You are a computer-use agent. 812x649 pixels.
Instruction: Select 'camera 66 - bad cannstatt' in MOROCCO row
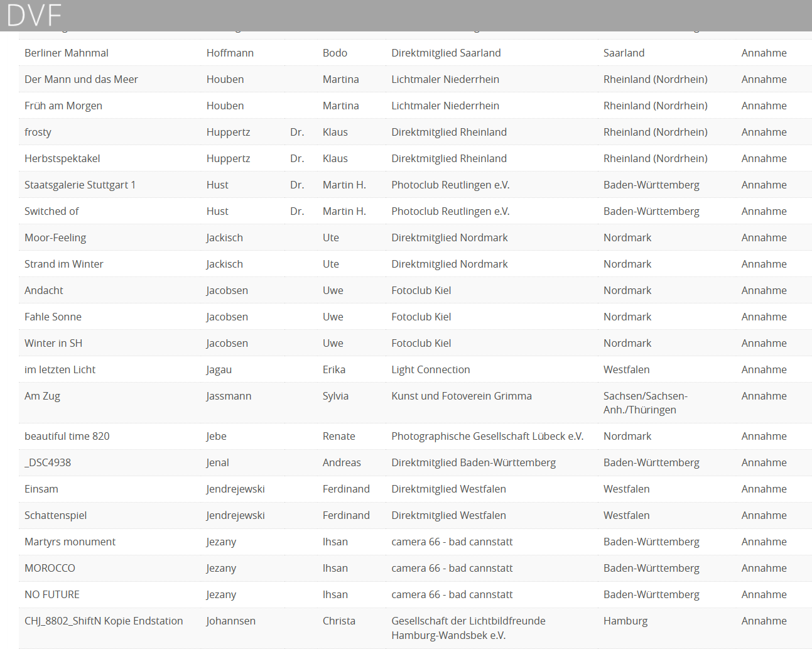tap(452, 568)
